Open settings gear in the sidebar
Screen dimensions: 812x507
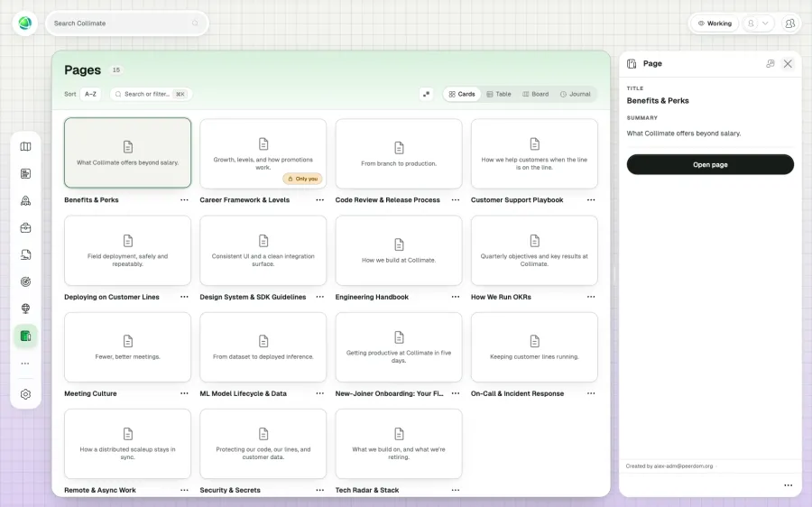point(25,394)
